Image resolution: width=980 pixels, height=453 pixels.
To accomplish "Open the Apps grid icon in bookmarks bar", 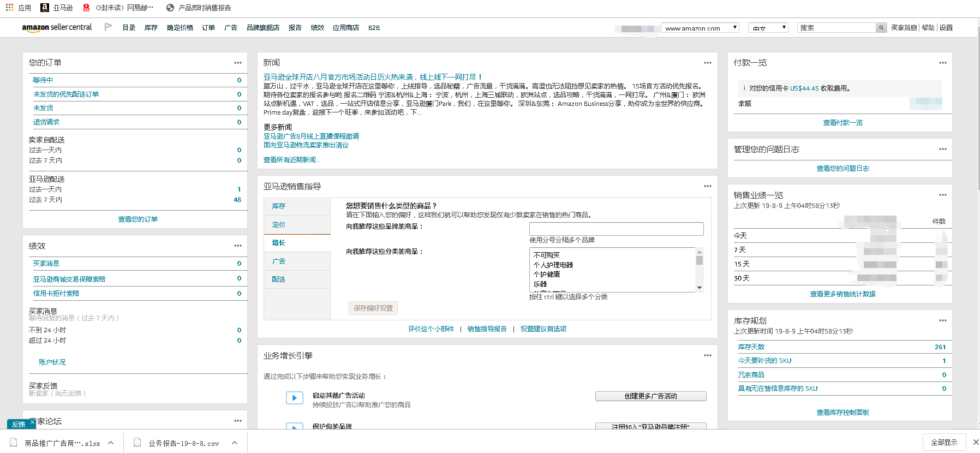I will [x=9, y=8].
